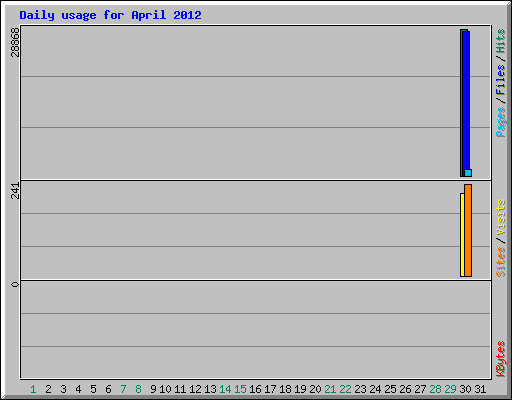Click green day label 29 on x-axis

click(x=450, y=389)
